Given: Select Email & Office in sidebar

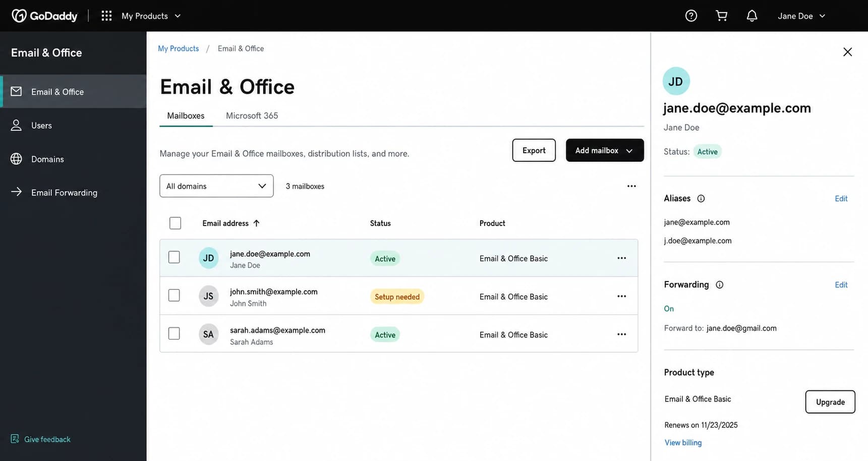Looking at the screenshot, I should (x=73, y=91).
